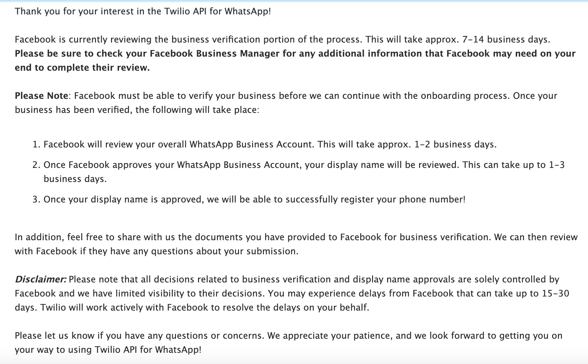Screen dimensions: 588x364
Task: Click the "1-3" duration in item 2
Action: 557,165
